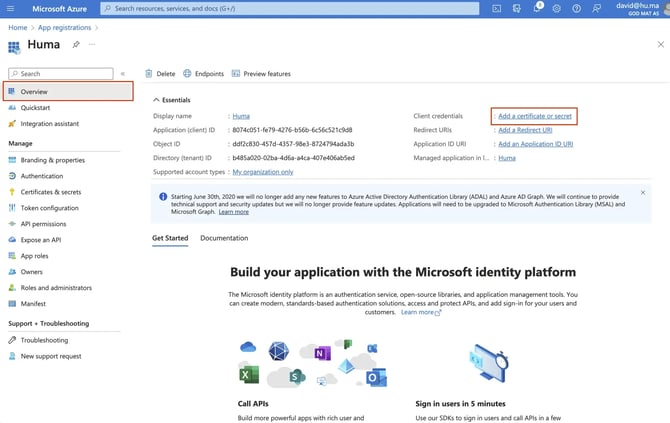Select the Object ID value
The height and width of the screenshot is (423, 670).
293,144
